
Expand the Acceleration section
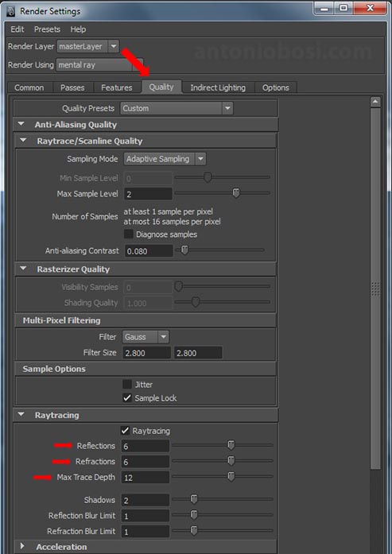pos(22,546)
